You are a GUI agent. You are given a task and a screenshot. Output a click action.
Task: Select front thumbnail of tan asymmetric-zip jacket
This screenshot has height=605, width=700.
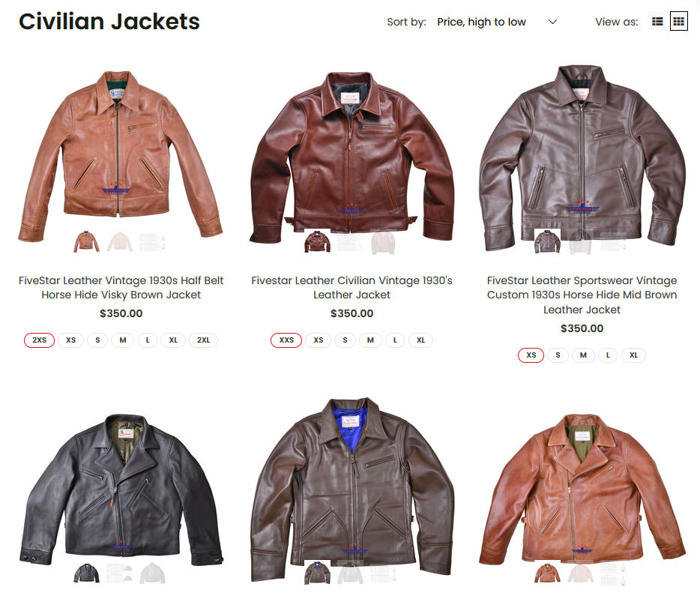547,573
